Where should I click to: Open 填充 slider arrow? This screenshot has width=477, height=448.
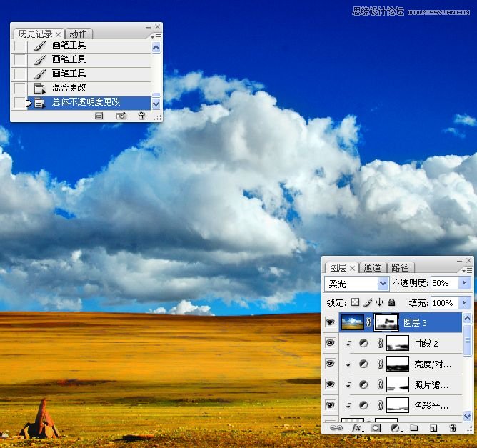465,302
